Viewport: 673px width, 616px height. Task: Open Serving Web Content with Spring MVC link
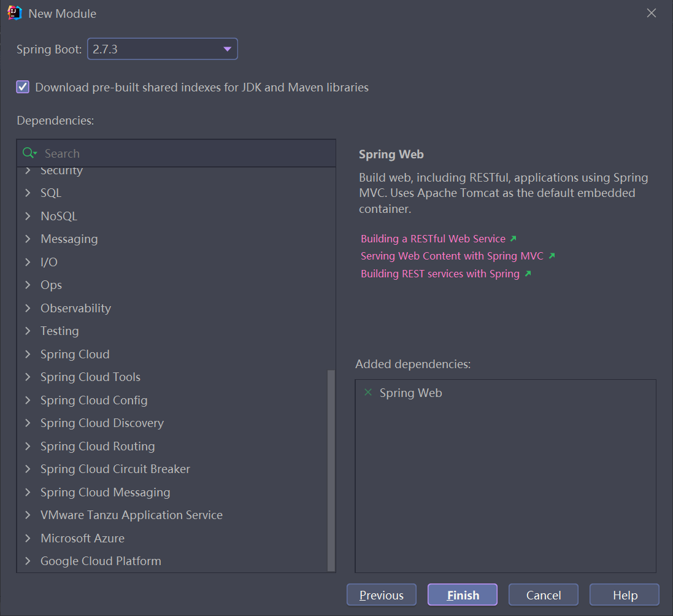click(452, 256)
